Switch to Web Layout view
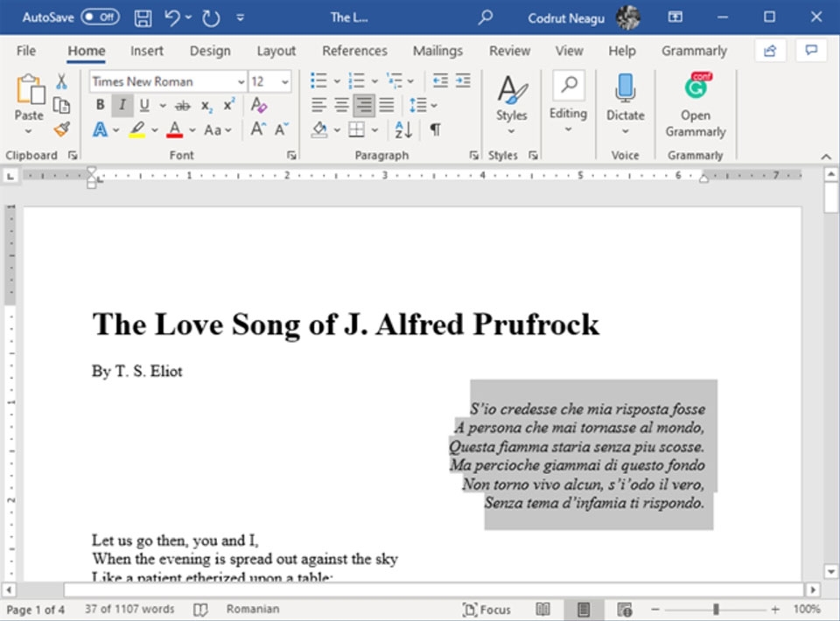 tap(625, 610)
